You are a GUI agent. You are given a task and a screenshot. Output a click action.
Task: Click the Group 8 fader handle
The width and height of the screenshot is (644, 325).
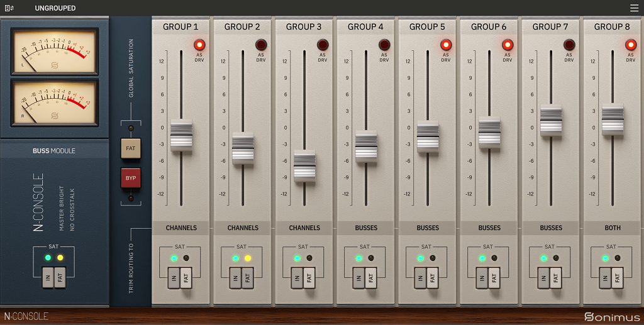613,119
